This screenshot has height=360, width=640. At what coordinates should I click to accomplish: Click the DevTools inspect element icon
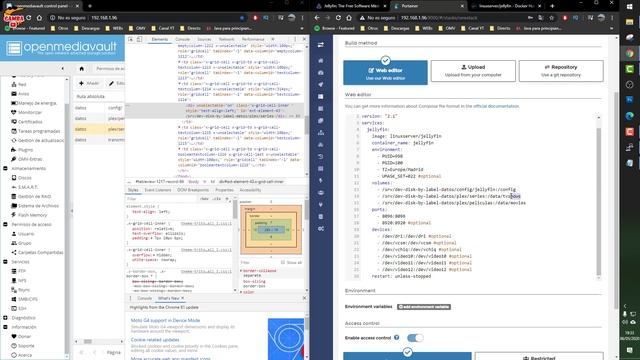coord(131,39)
